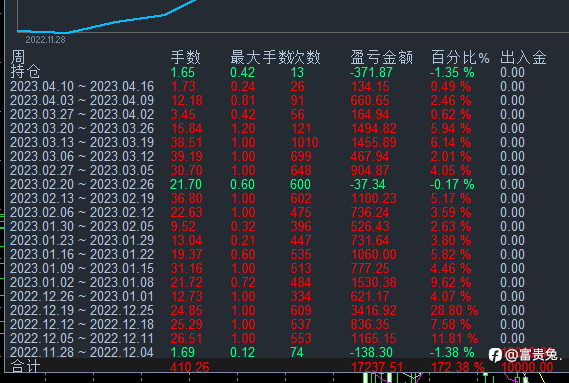Select week row 2023.04.03 ~ 2023.04.09
The height and width of the screenshot is (383, 569).
(x=82, y=100)
